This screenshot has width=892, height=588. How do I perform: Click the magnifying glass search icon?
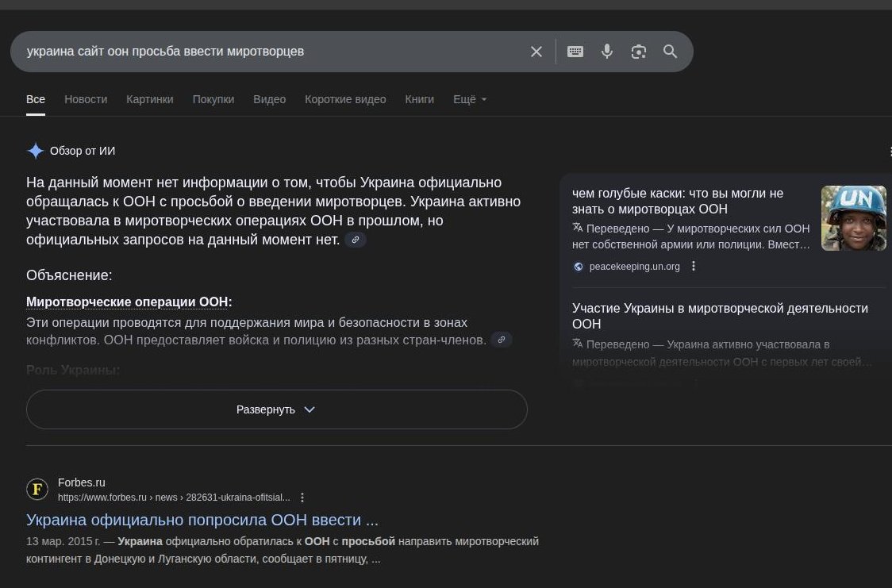click(x=670, y=52)
